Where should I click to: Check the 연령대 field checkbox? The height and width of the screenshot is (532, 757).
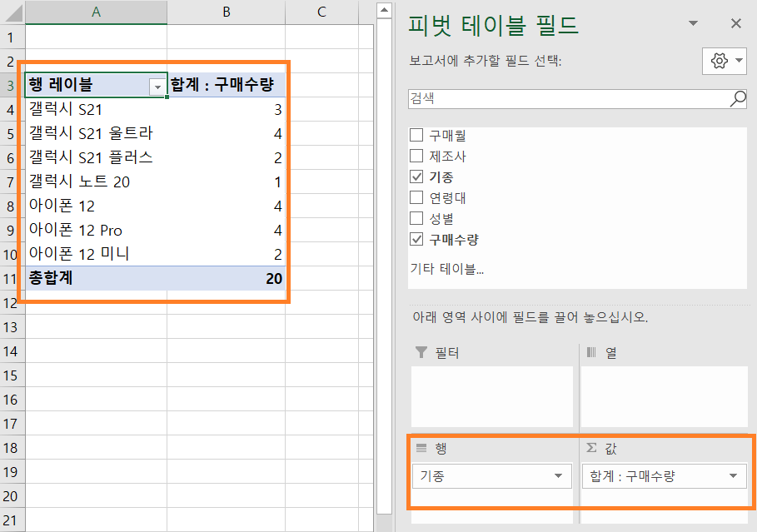pos(416,197)
